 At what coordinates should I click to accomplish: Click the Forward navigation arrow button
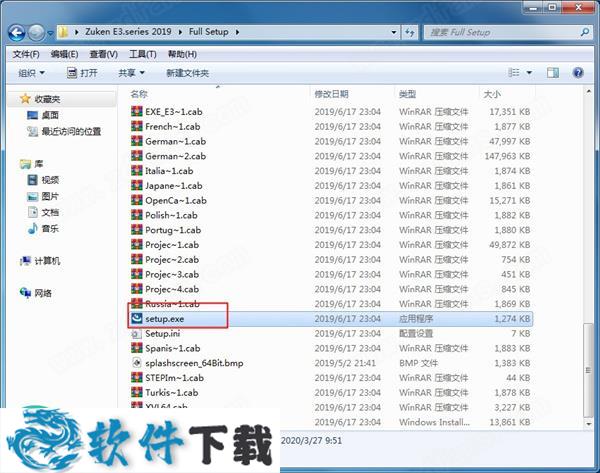click(x=37, y=33)
